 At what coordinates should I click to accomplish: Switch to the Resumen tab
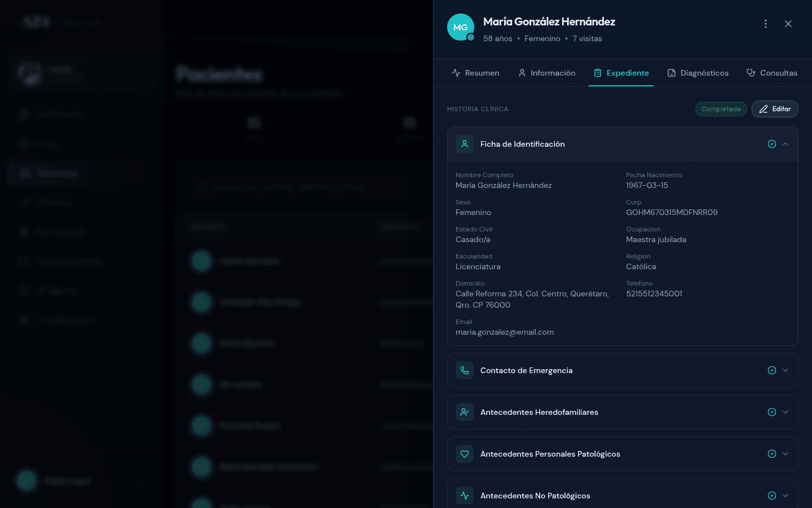pyautogui.click(x=475, y=73)
